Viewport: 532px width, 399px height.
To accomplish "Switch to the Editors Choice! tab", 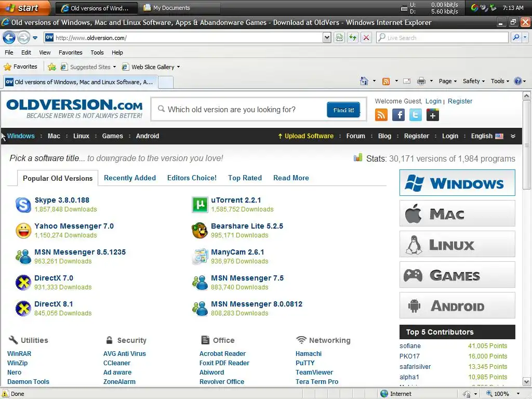I will (192, 178).
